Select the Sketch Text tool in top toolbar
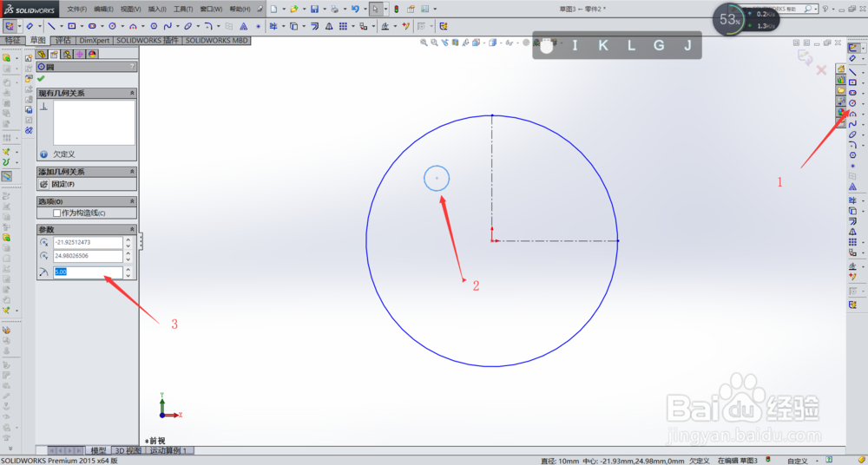This screenshot has height=465, width=868. click(x=244, y=26)
